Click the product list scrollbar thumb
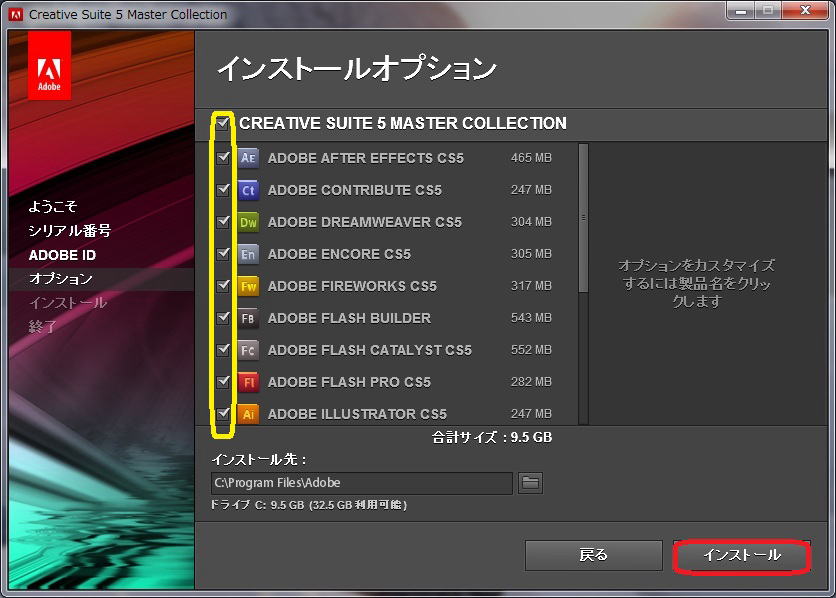This screenshot has width=836, height=598. (x=583, y=218)
